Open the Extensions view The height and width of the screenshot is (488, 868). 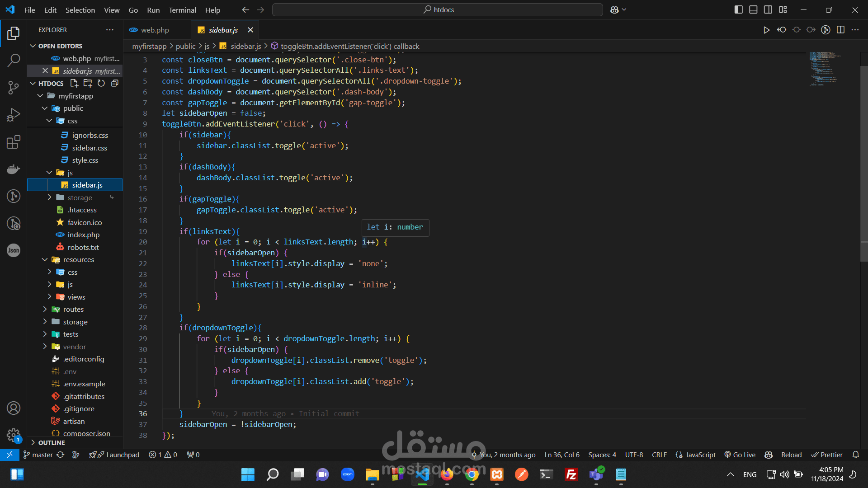(14, 142)
